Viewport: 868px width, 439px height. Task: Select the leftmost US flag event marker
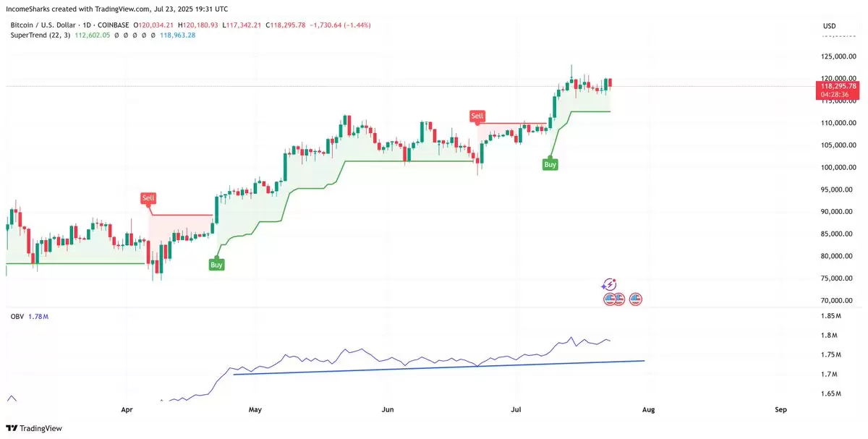point(608,298)
